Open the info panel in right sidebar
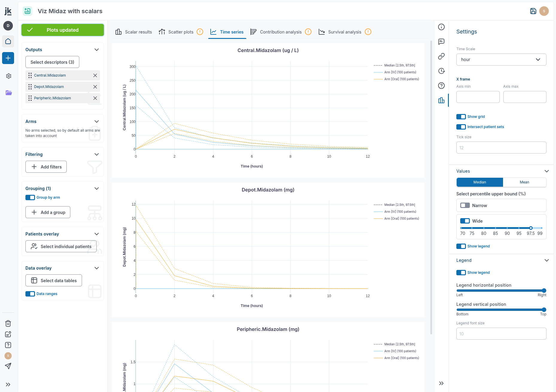The width and height of the screenshot is (556, 392). click(x=441, y=27)
